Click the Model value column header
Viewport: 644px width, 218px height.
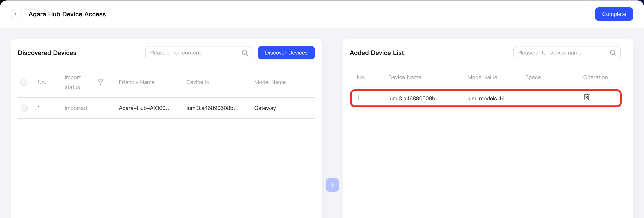[482, 78]
